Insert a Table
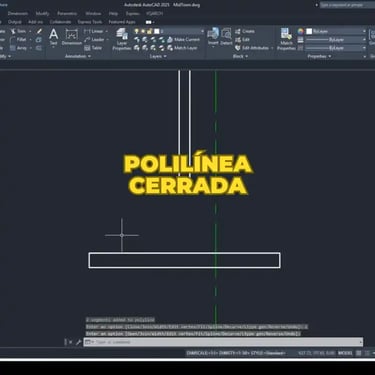 coord(93,48)
